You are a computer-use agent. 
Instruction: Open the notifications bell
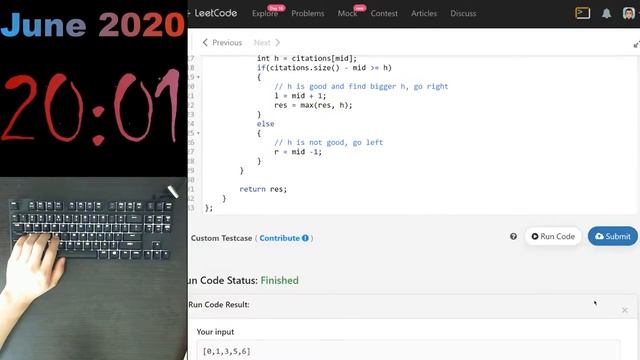(607, 13)
